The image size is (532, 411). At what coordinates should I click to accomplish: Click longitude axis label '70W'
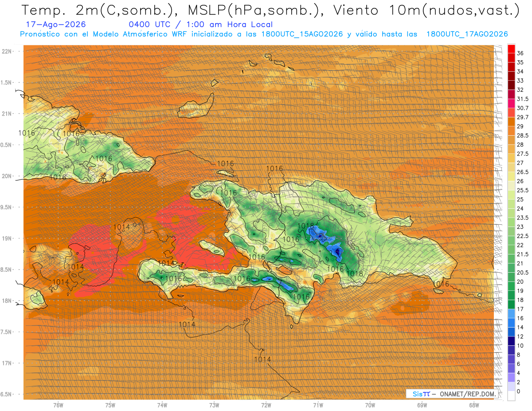[x=370, y=405]
